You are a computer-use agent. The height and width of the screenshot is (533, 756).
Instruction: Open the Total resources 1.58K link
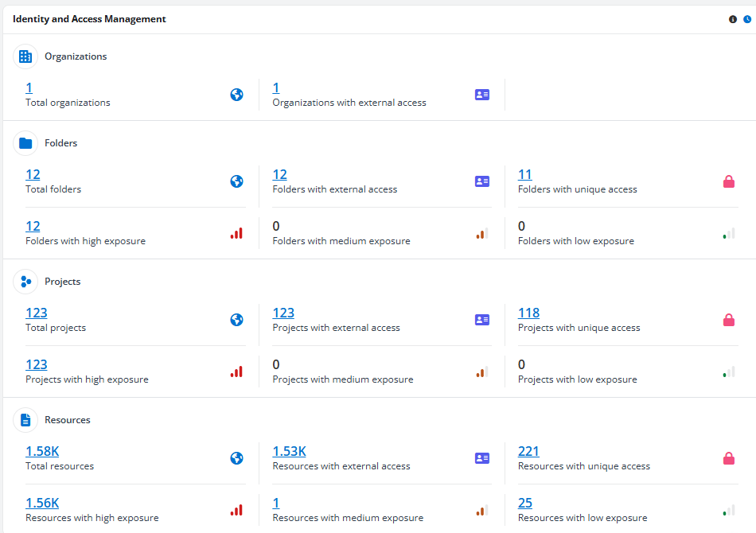click(42, 450)
